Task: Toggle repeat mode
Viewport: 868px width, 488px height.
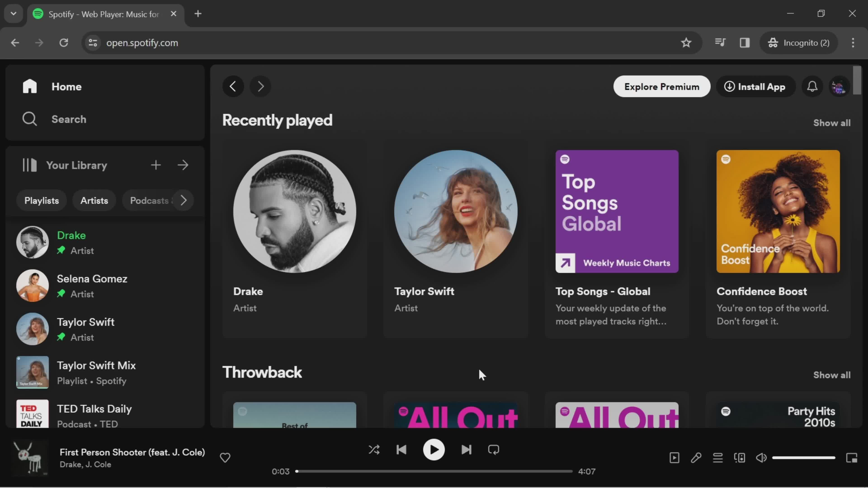Action: [x=494, y=450]
